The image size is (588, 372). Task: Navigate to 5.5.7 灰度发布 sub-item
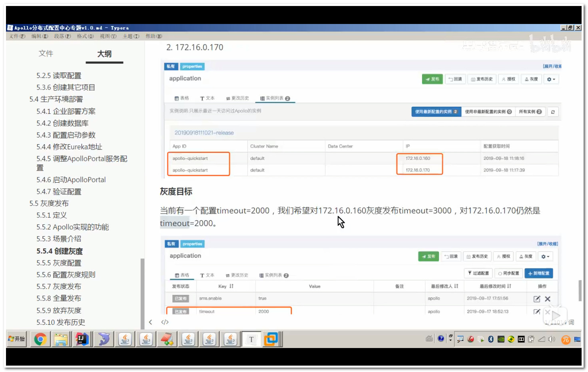[x=59, y=286]
